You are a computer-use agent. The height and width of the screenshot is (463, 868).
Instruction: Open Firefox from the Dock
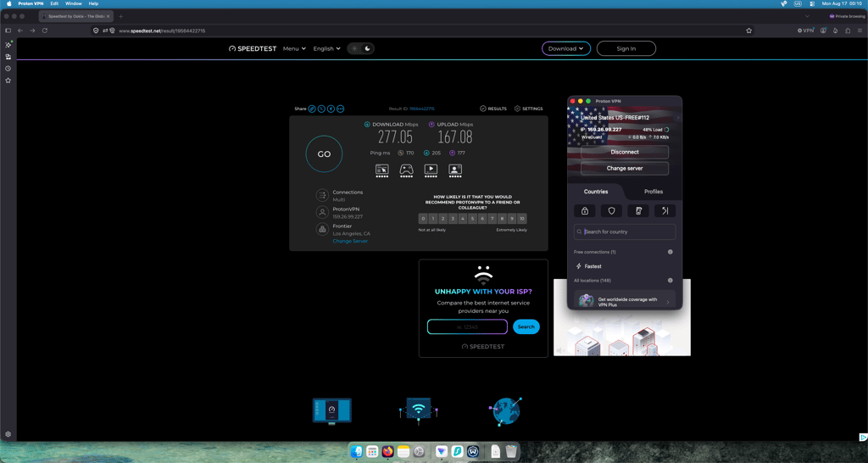tap(387, 451)
